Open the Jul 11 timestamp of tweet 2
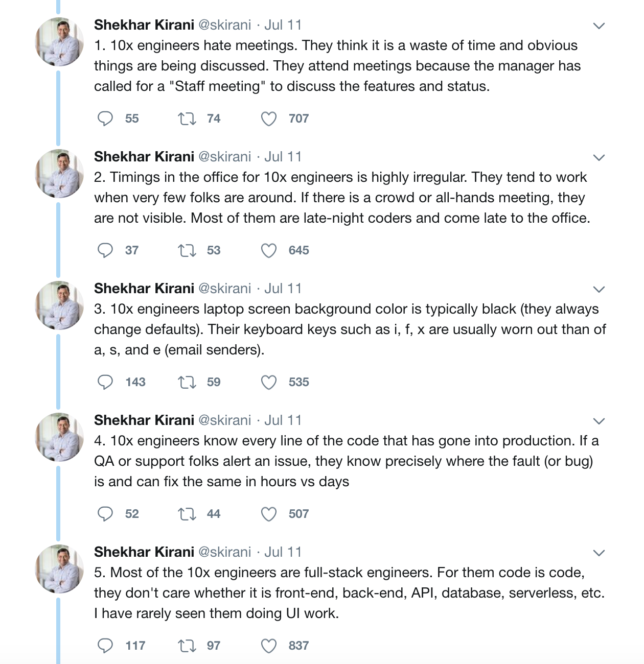644x664 pixels. 283,157
